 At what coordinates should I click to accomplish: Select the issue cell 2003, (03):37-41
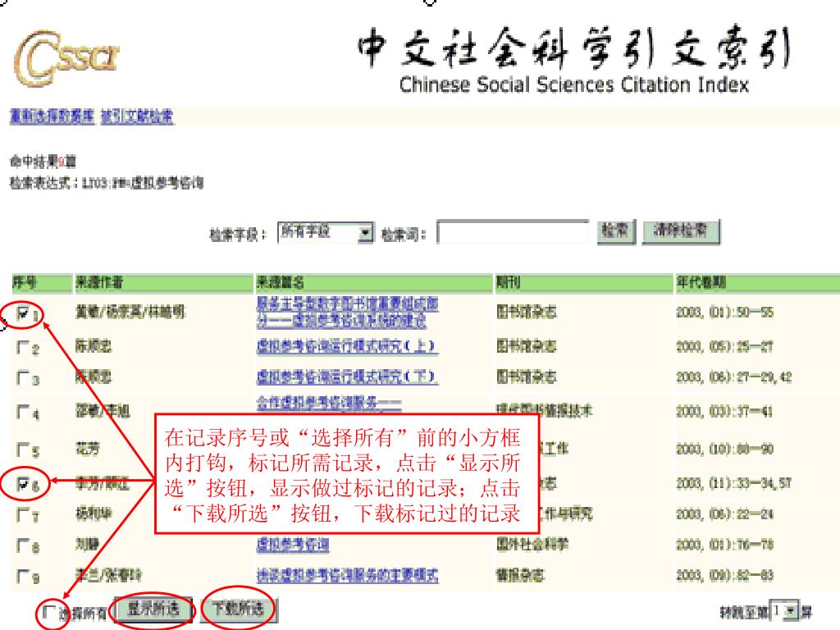click(x=725, y=412)
